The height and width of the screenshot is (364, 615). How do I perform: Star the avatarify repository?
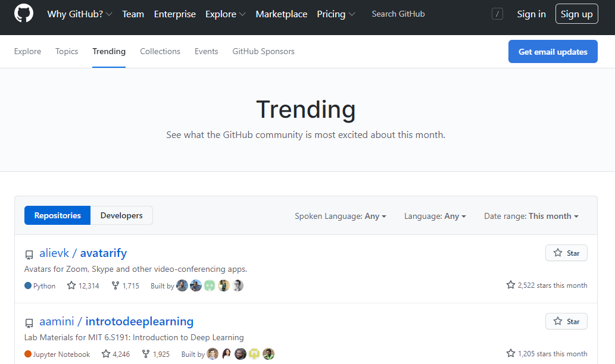(566, 253)
